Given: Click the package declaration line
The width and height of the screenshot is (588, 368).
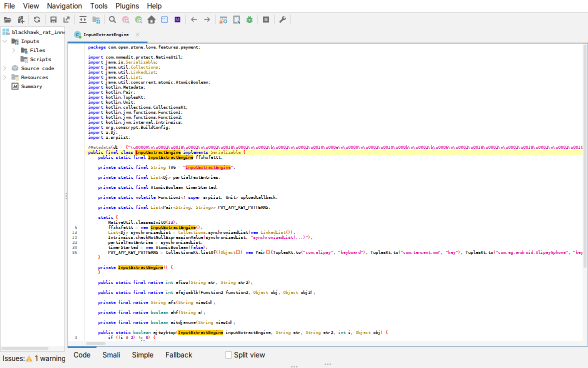Looking at the screenshot, I should tap(144, 47).
